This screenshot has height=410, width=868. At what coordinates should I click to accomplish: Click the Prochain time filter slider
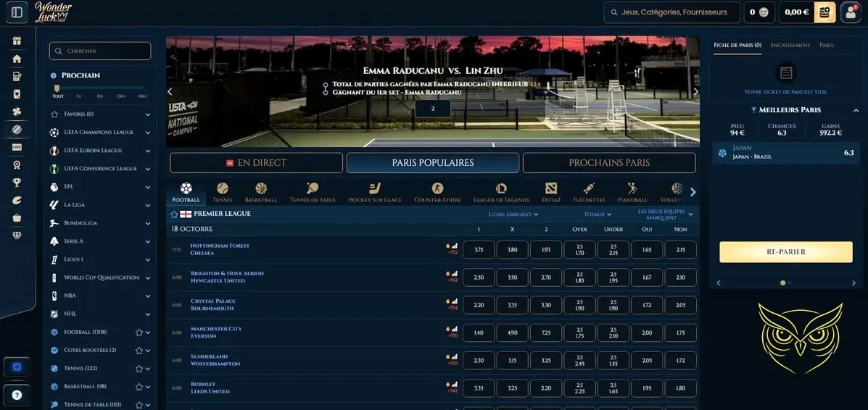pos(58,89)
